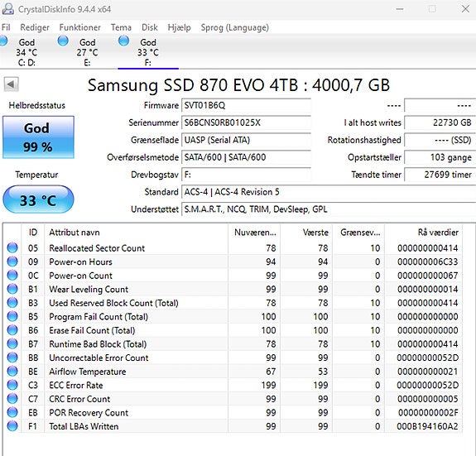Switch to the C: D: disk tab
The height and width of the screenshot is (456, 476).
click(26, 51)
